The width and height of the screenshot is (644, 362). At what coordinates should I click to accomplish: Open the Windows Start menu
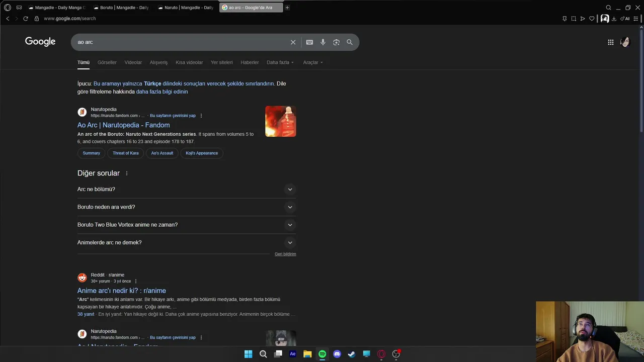coord(248,354)
